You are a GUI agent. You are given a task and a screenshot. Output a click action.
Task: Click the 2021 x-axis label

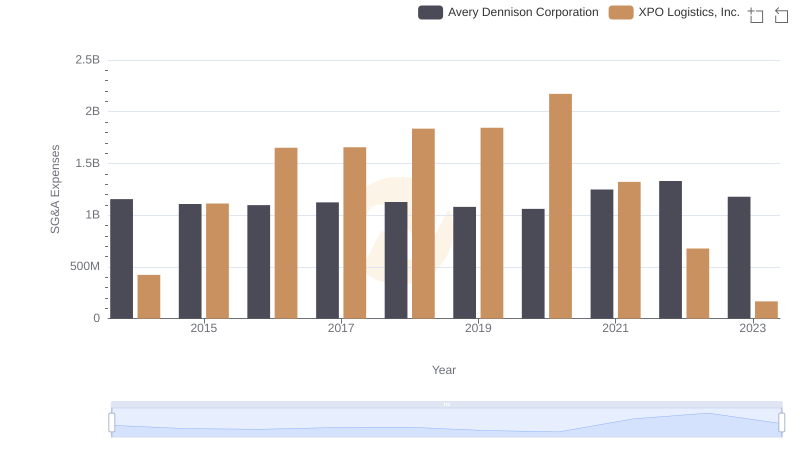[x=615, y=328]
